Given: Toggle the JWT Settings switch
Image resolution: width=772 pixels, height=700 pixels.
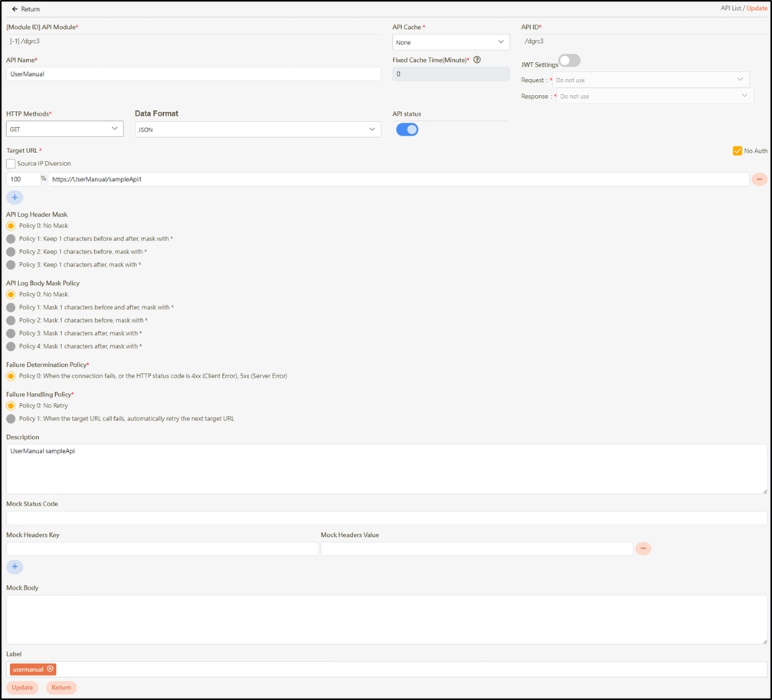Looking at the screenshot, I should pyautogui.click(x=569, y=61).
